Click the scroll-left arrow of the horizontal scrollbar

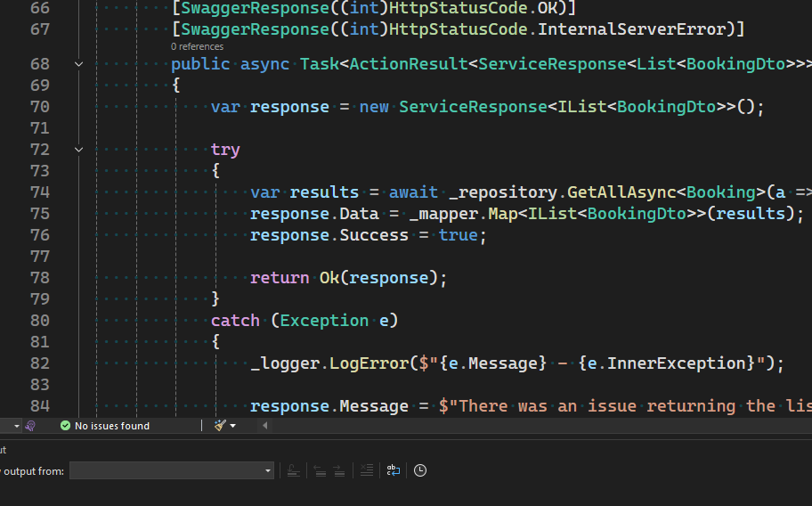click(x=264, y=426)
